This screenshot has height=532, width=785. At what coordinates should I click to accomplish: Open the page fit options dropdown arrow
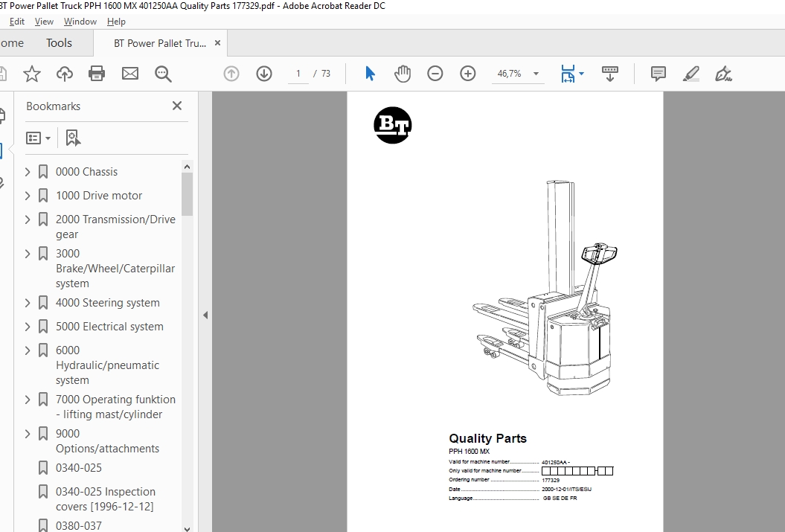click(x=581, y=74)
